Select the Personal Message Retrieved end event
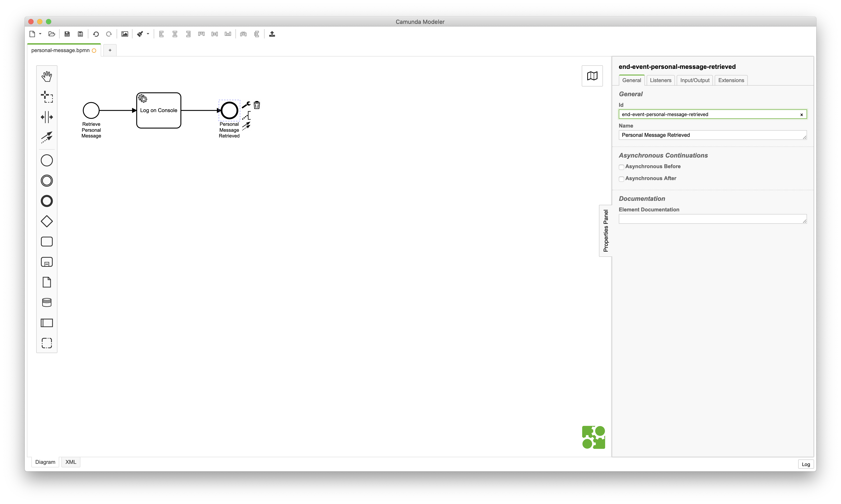The image size is (841, 504). (229, 110)
